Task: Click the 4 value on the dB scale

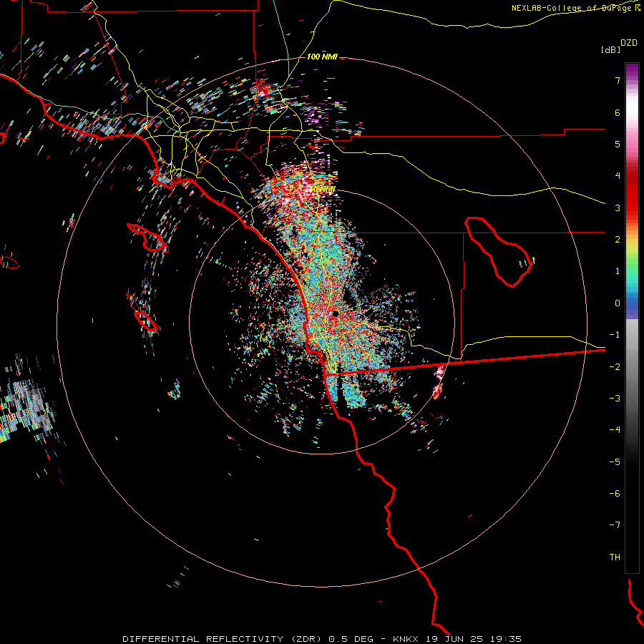Action: 618,176
